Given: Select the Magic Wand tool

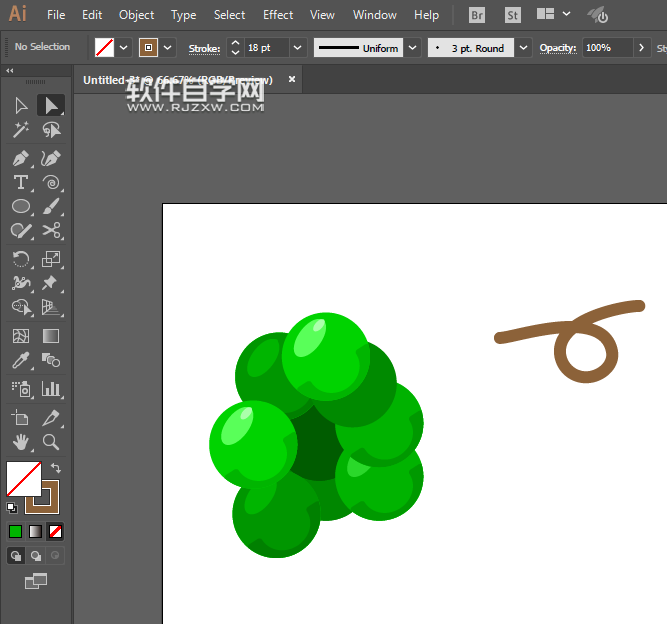Looking at the screenshot, I should click(x=21, y=131).
